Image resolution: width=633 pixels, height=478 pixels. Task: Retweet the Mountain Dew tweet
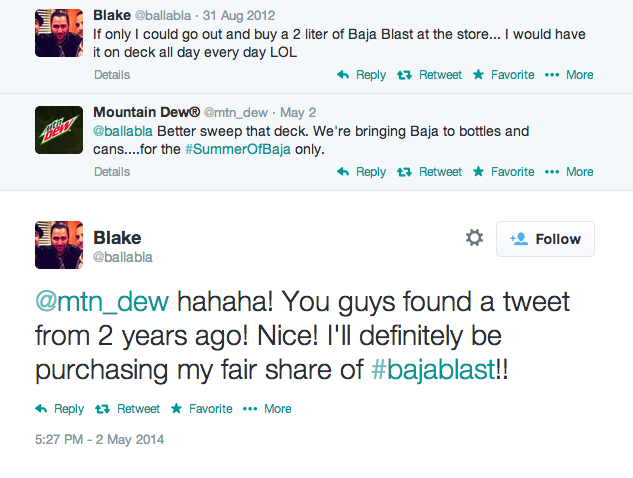(x=430, y=172)
